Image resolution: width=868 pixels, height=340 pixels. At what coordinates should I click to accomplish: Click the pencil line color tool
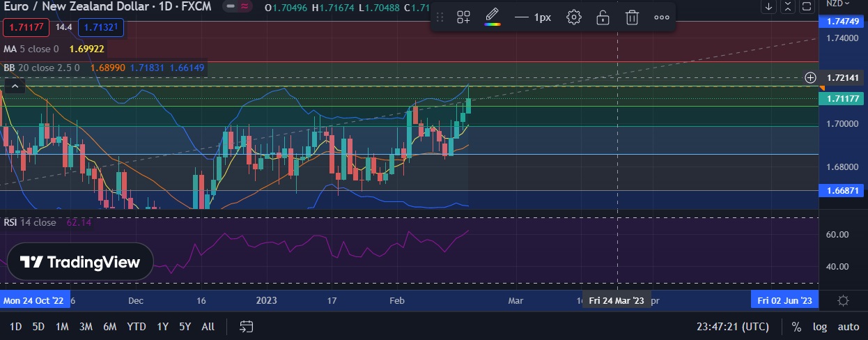coord(492,17)
